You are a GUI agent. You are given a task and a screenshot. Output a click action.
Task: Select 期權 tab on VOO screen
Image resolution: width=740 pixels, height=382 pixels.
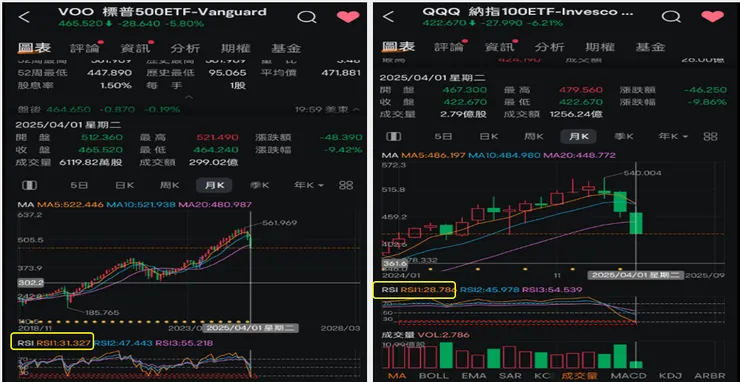(235, 48)
